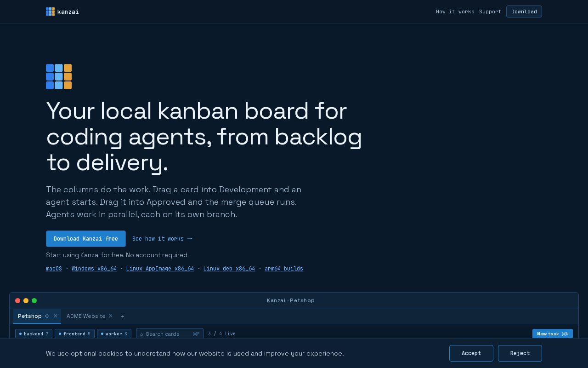Open Support nav link

pos(490,11)
